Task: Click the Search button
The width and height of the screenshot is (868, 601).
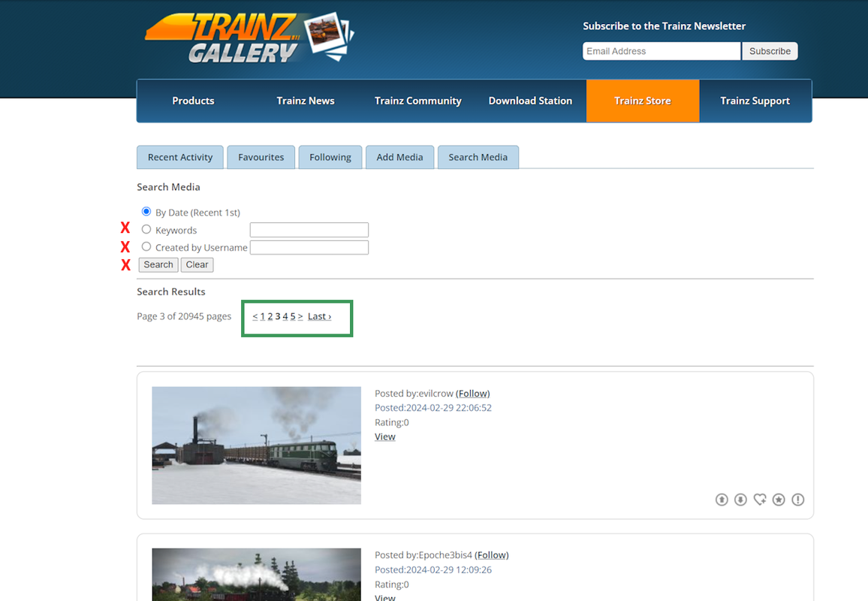Action: 158,264
